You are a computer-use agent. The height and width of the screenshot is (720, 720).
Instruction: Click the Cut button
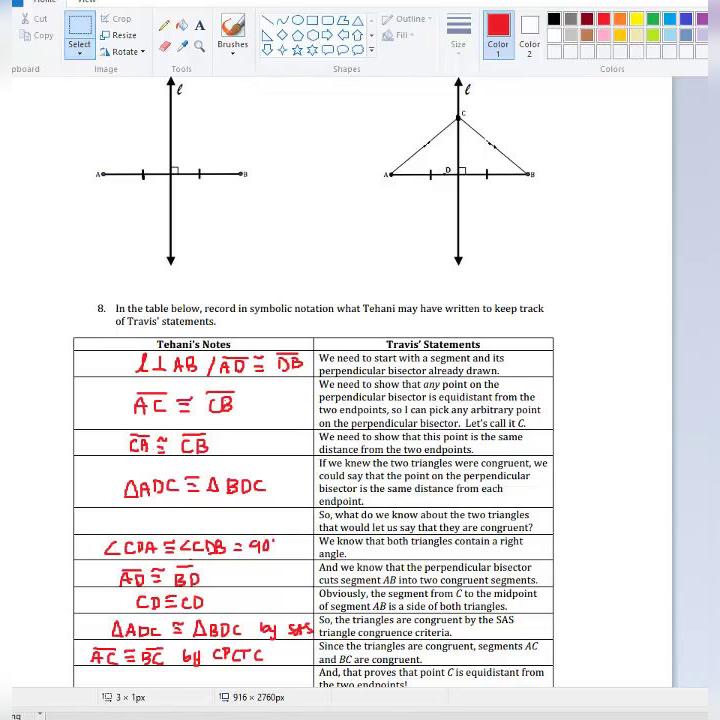[34, 19]
